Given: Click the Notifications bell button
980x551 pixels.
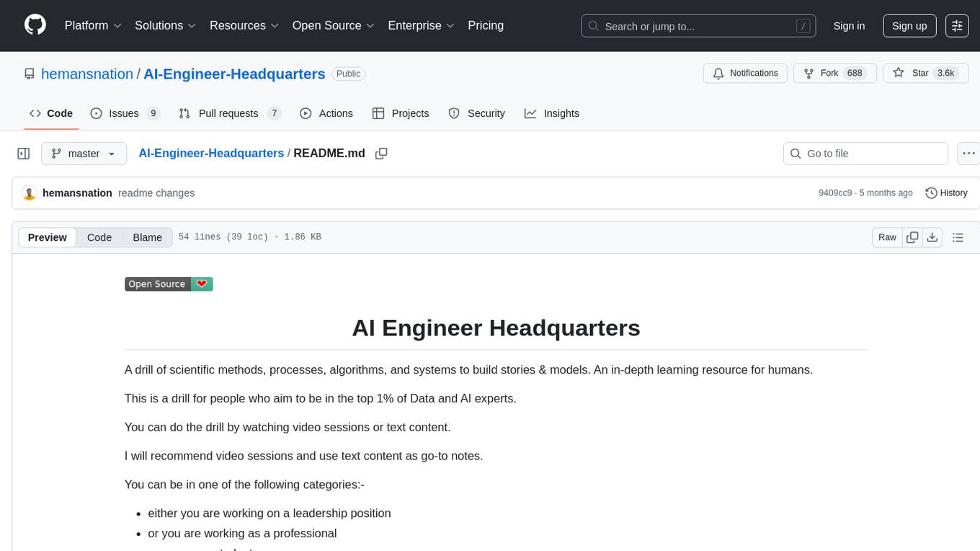Looking at the screenshot, I should (x=745, y=73).
